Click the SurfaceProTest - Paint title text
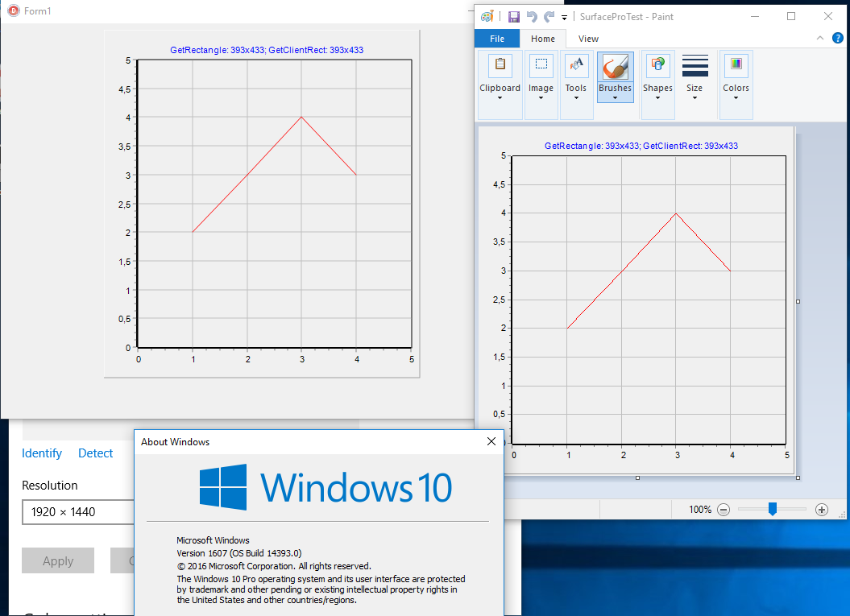Image resolution: width=850 pixels, height=616 pixels. 627,17
